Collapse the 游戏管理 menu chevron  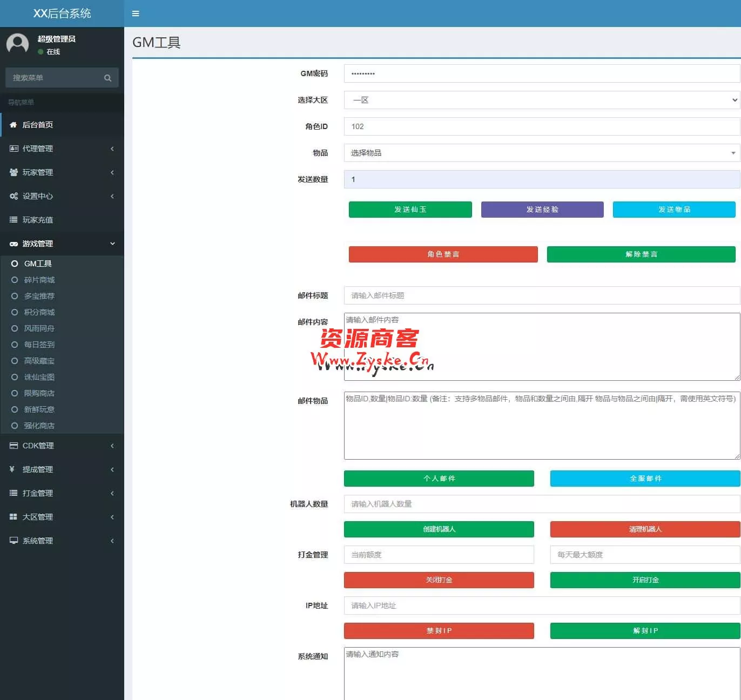112,244
